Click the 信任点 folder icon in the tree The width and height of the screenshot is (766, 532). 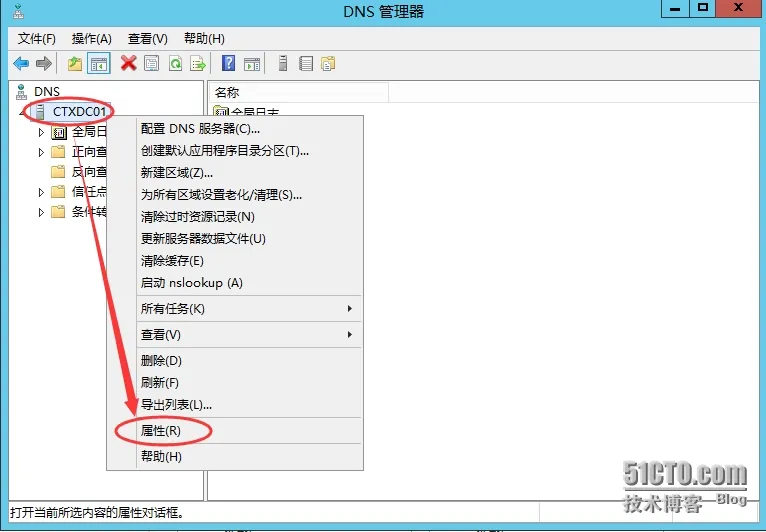tap(58, 192)
